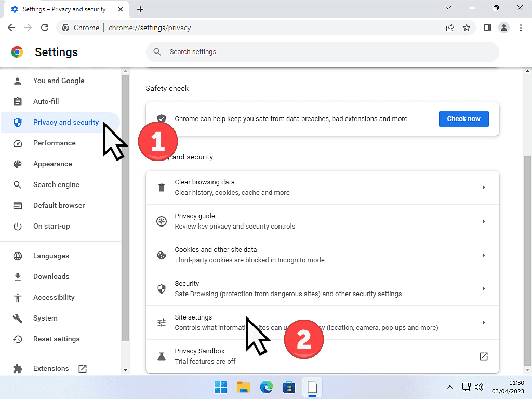Open Search engine settings section
The height and width of the screenshot is (399, 532).
point(56,184)
